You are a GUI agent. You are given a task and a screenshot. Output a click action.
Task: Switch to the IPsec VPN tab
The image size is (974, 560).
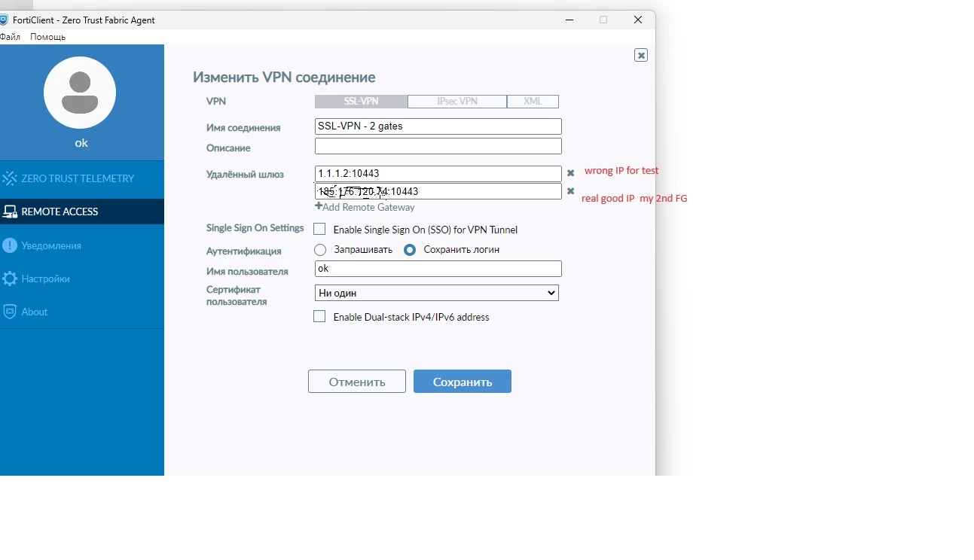(x=457, y=102)
